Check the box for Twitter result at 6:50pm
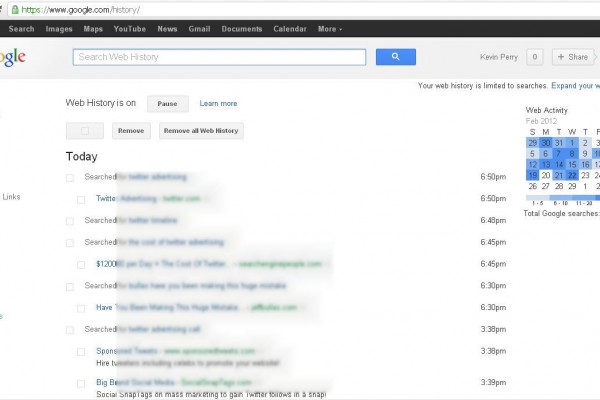Image resolution: width=600 pixels, height=400 pixels. [x=81, y=199]
